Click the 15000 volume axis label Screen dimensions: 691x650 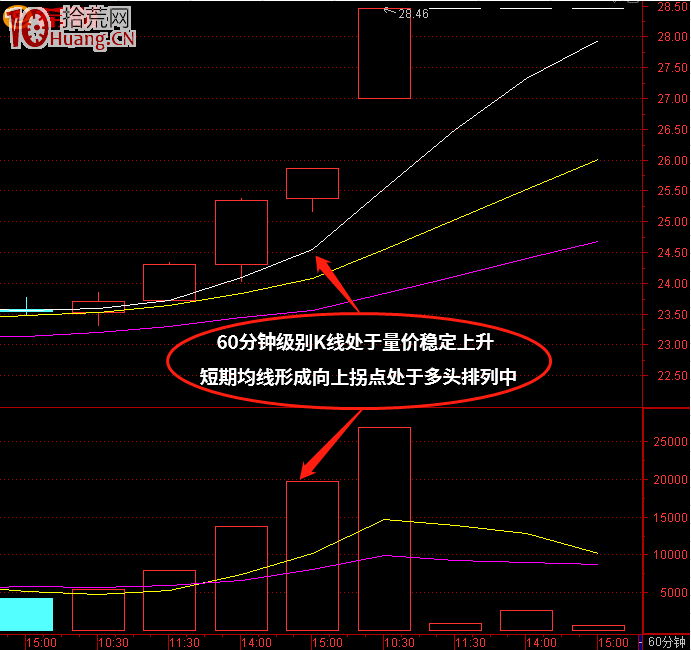point(670,517)
